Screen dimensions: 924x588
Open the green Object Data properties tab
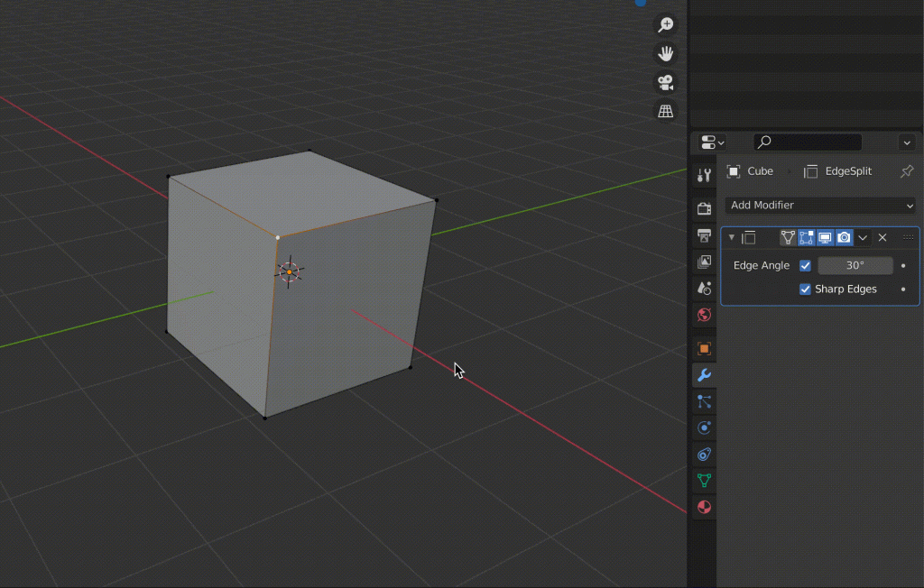(704, 481)
